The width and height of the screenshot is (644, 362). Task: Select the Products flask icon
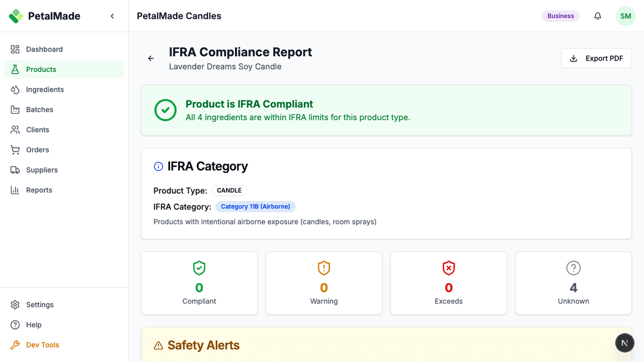pyautogui.click(x=16, y=69)
